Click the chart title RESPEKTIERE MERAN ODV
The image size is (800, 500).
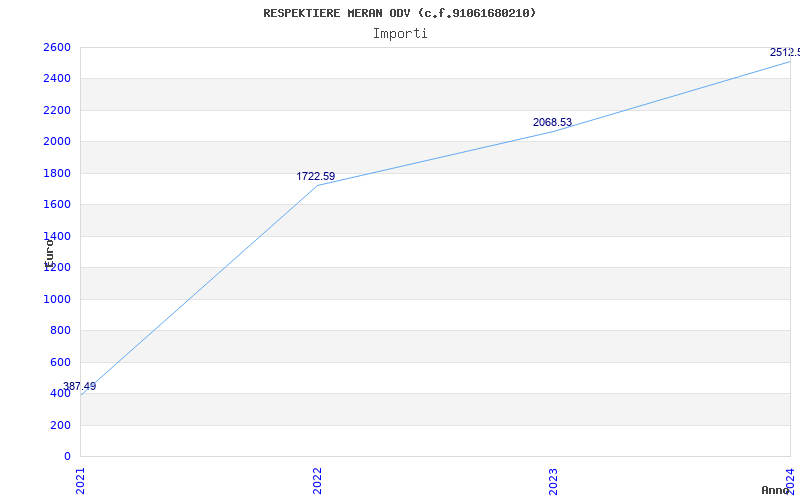[399, 13]
